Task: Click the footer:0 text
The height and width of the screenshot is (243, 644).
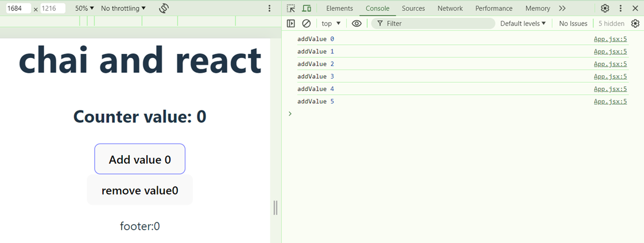Action: pyautogui.click(x=139, y=226)
